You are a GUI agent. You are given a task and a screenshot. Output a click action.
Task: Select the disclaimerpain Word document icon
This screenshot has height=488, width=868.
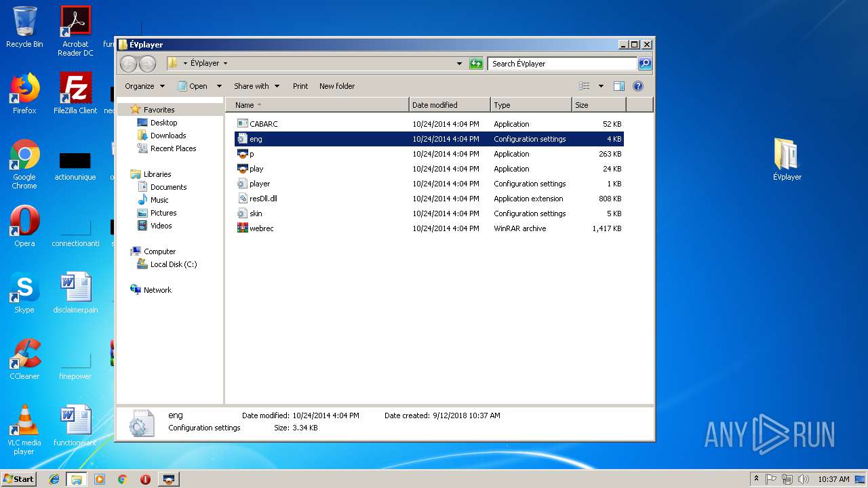[75, 293]
